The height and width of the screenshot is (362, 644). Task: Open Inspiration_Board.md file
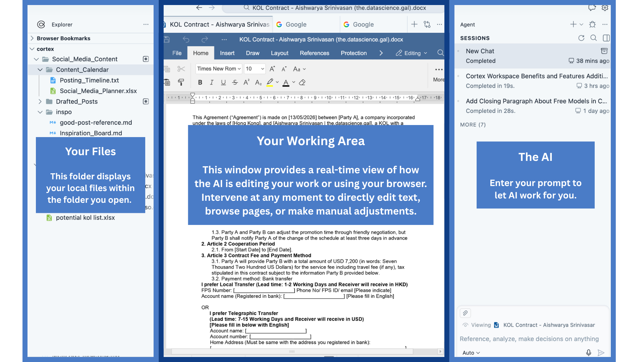coord(91,133)
